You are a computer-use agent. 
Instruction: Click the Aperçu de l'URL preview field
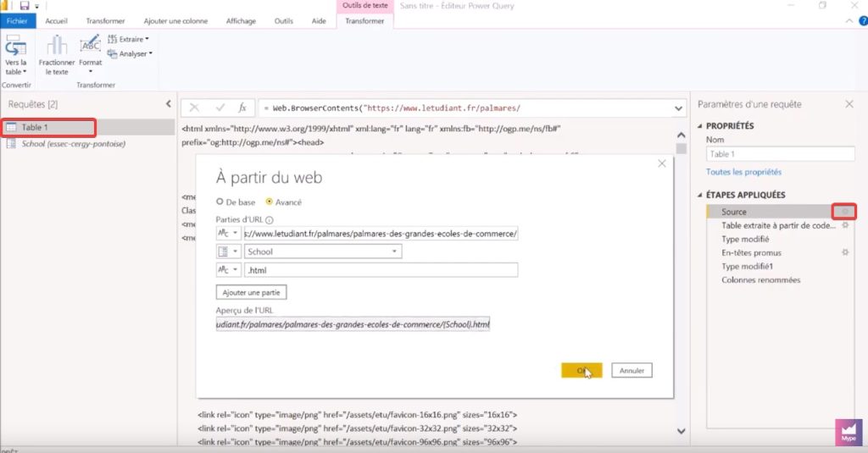(x=353, y=324)
